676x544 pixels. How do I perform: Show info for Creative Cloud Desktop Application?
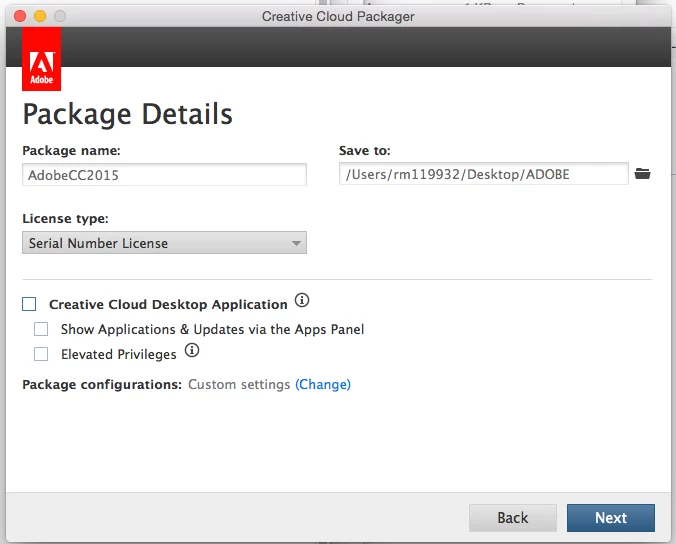(x=302, y=300)
